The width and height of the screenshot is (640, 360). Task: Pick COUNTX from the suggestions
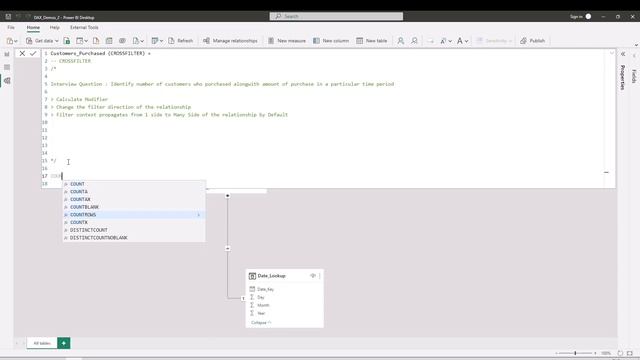click(134, 222)
